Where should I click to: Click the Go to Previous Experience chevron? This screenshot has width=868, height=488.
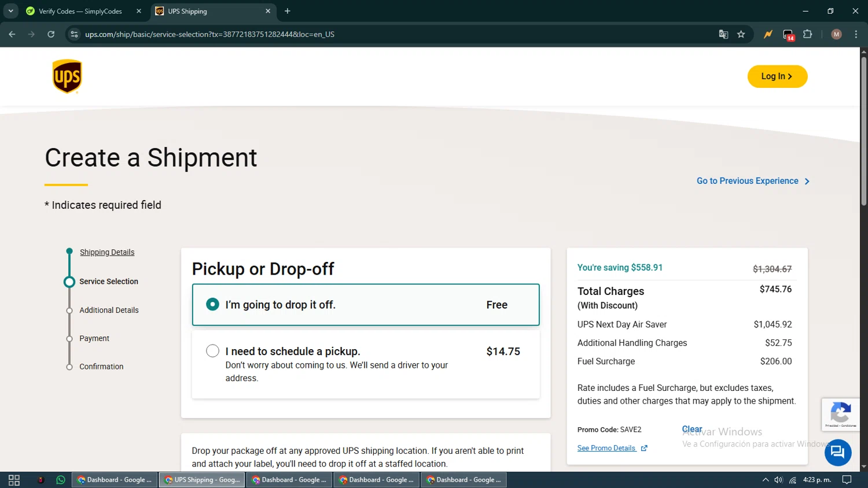(807, 182)
